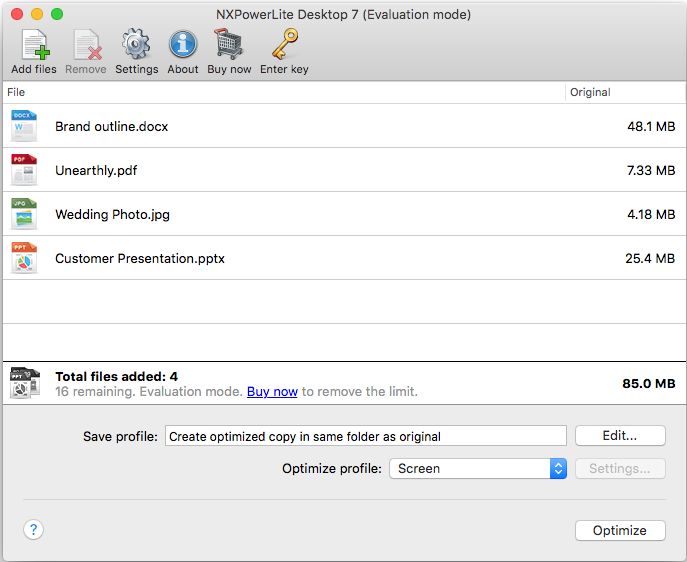Click the Total files added: 4 text

pos(117,377)
